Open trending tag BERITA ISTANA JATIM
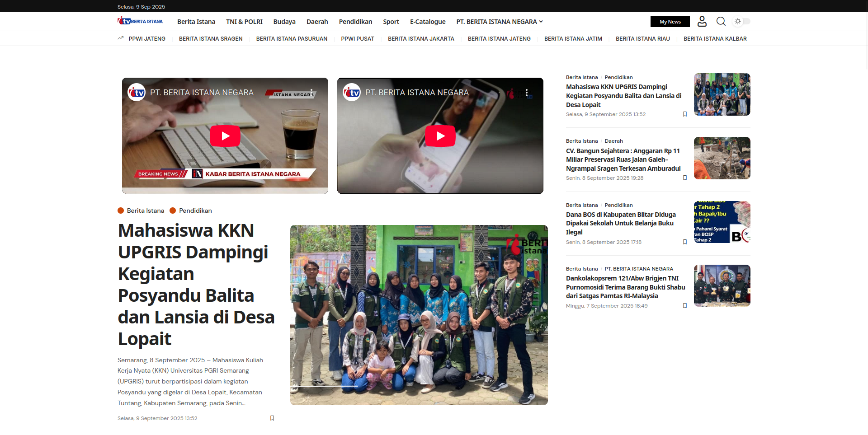Screen dimensions: 868x435 point(573,39)
